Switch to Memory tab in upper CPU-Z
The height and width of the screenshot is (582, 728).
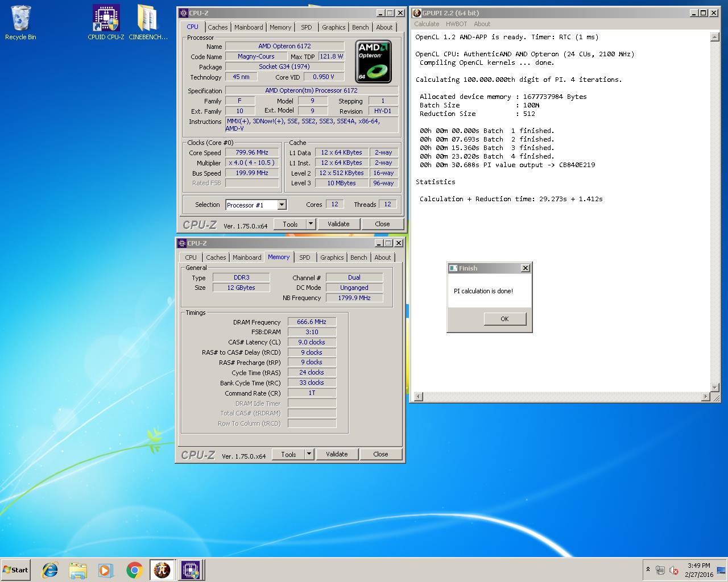click(x=280, y=27)
